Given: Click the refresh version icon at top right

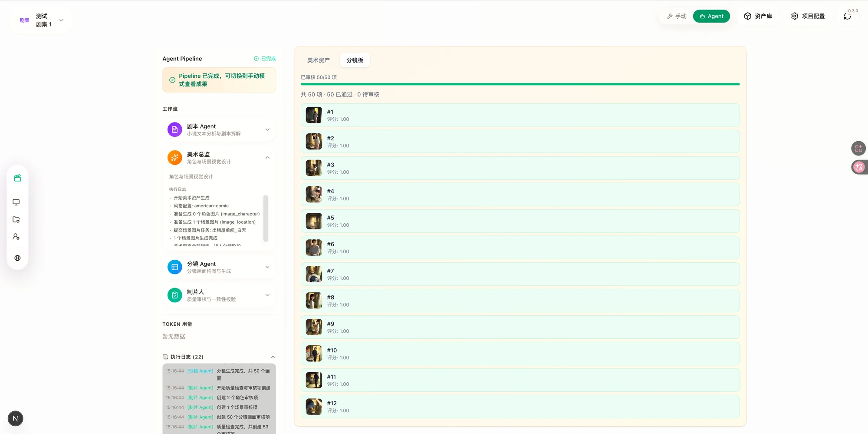Looking at the screenshot, I should (x=847, y=17).
